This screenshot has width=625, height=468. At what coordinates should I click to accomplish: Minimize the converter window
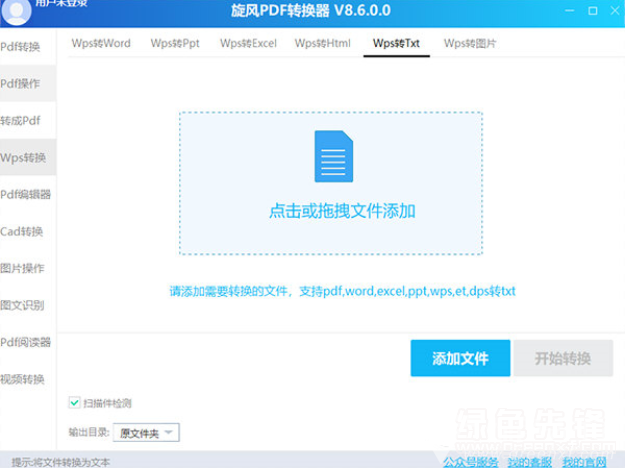pos(570,11)
